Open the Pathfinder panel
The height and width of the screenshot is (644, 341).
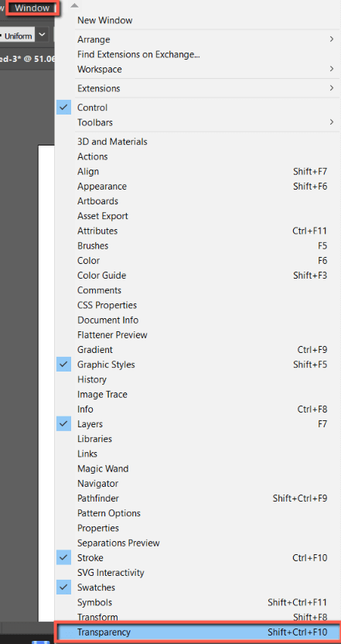(x=198, y=498)
